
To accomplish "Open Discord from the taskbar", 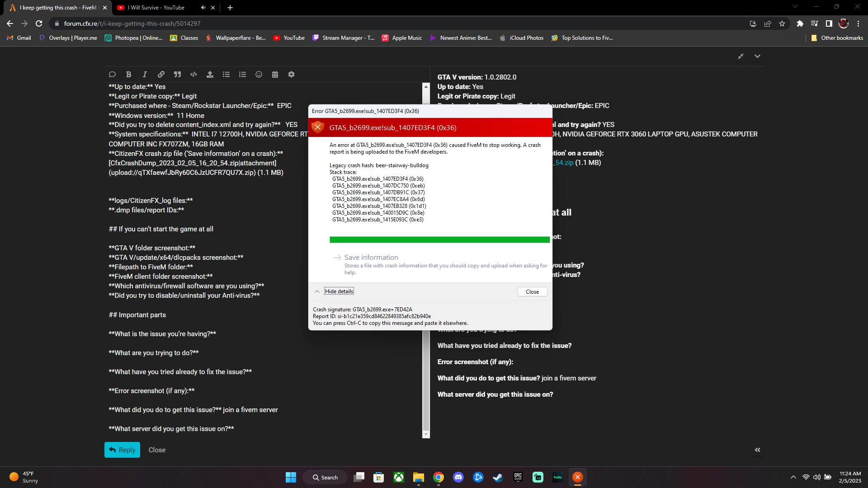I will [458, 477].
